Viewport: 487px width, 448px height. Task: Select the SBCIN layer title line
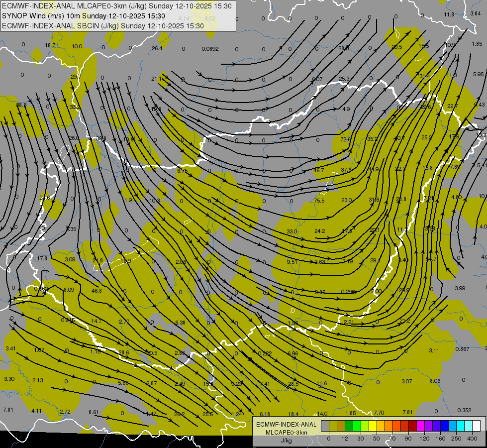click(103, 26)
